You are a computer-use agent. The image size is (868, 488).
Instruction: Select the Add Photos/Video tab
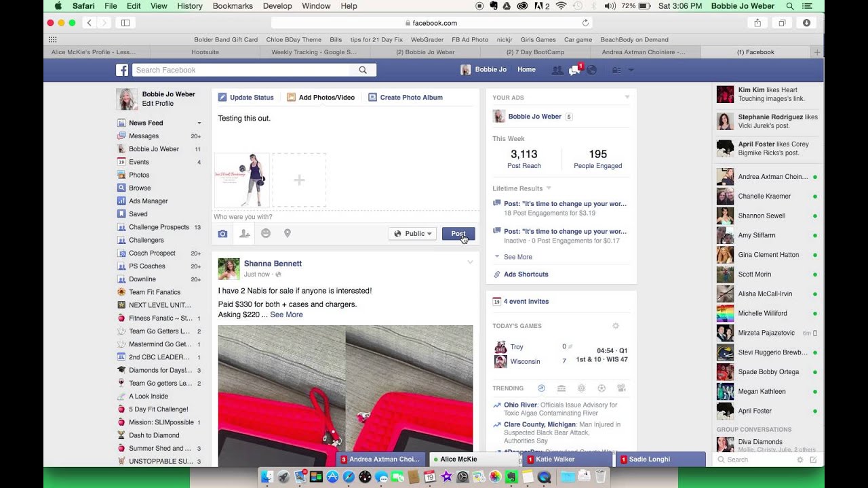[321, 97]
